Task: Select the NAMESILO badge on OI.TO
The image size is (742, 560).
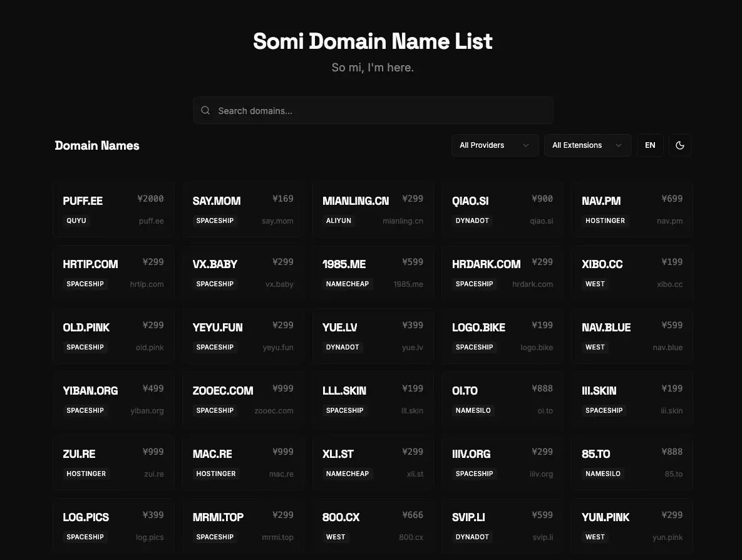Action: coord(473,411)
